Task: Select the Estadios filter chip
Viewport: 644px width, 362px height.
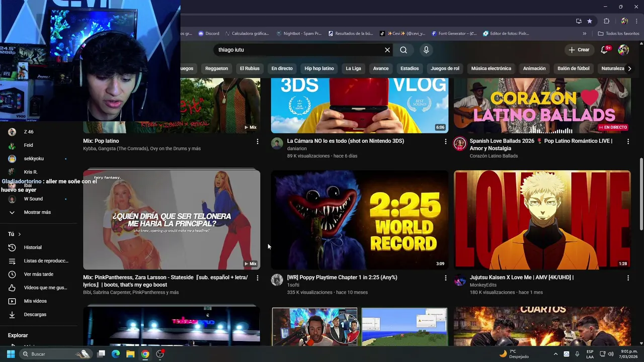Action: pos(410,68)
